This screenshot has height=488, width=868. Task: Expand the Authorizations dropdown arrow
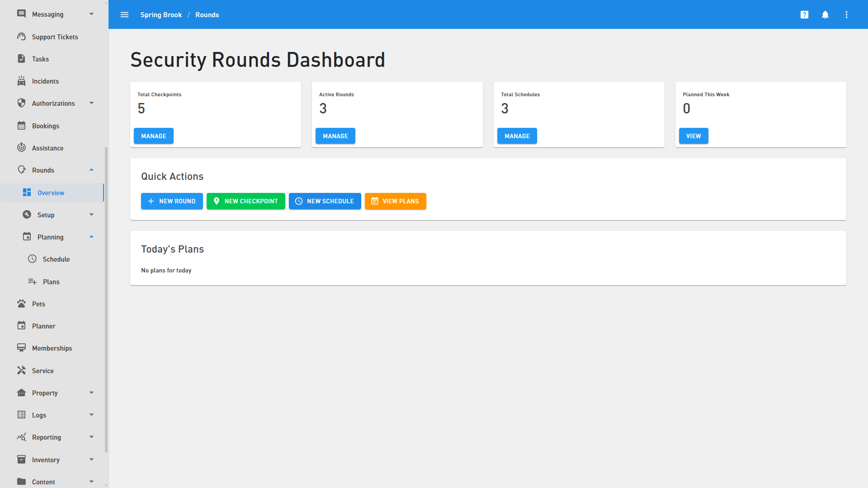pos(91,103)
